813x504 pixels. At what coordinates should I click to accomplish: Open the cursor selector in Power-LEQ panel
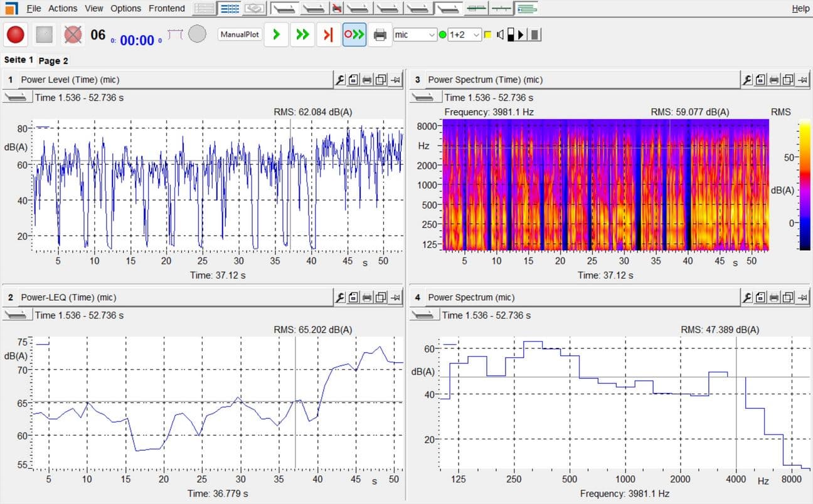point(16,315)
